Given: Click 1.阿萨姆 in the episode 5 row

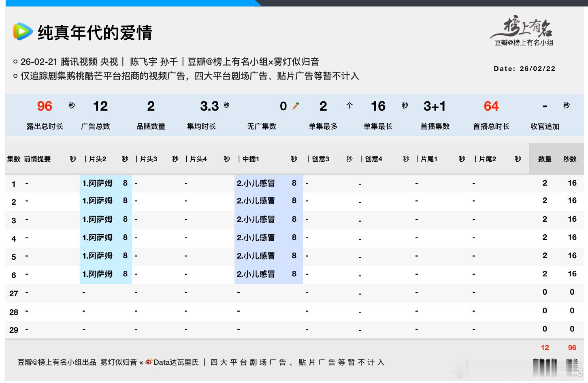Looking at the screenshot, I should click(97, 256).
